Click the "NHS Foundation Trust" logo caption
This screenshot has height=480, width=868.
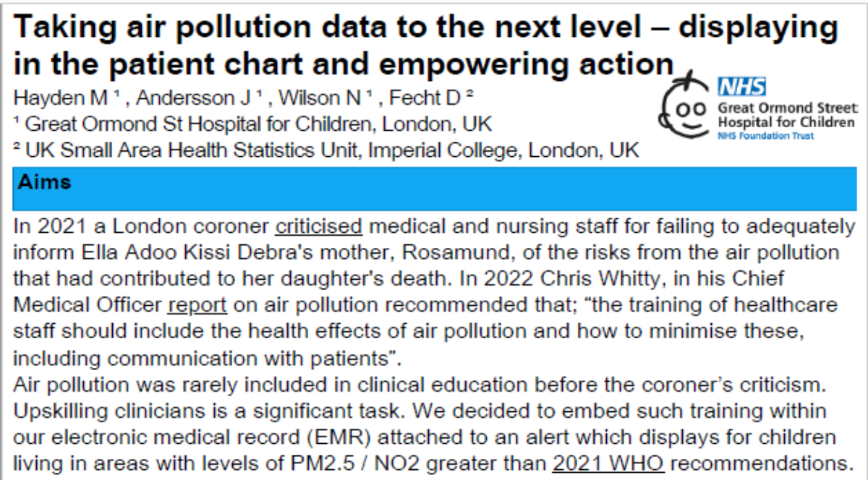[x=765, y=136]
